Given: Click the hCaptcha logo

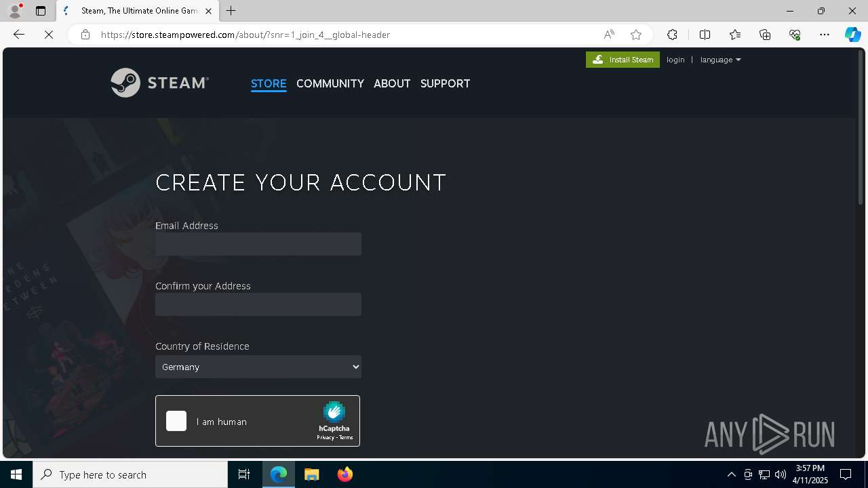Looking at the screenshot, I should tap(334, 411).
